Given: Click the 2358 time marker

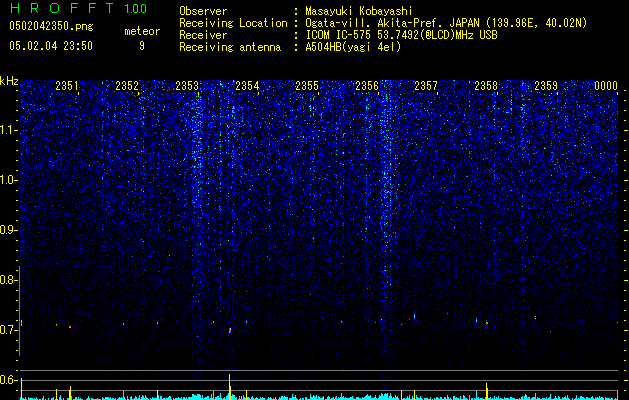Looking at the screenshot, I should 486,86.
